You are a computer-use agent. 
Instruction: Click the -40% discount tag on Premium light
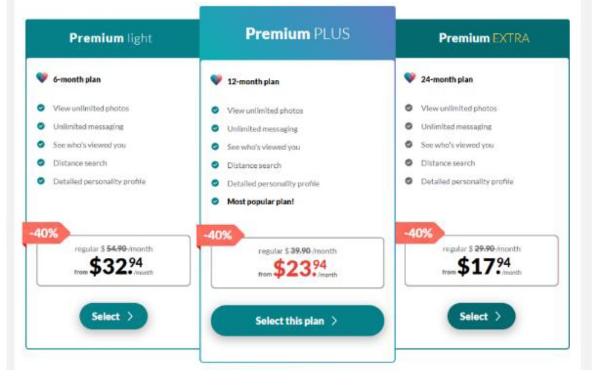[x=46, y=233]
